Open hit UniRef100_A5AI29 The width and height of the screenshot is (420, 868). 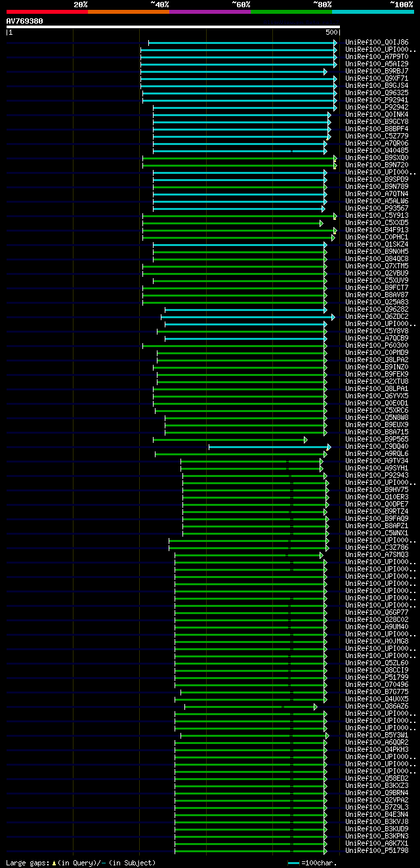point(377,64)
